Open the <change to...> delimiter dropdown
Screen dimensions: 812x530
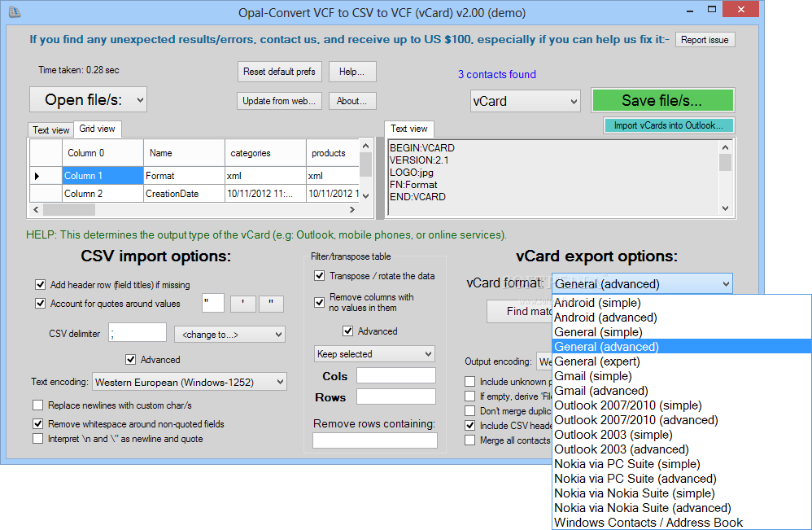click(230, 334)
